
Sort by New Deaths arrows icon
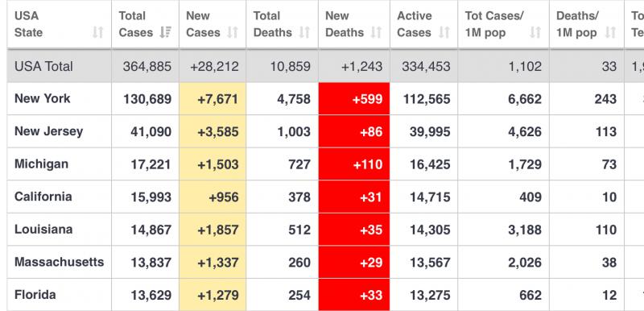point(377,32)
